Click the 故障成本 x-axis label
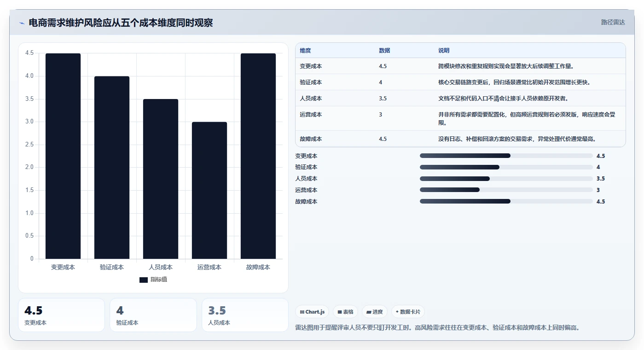 [258, 267]
